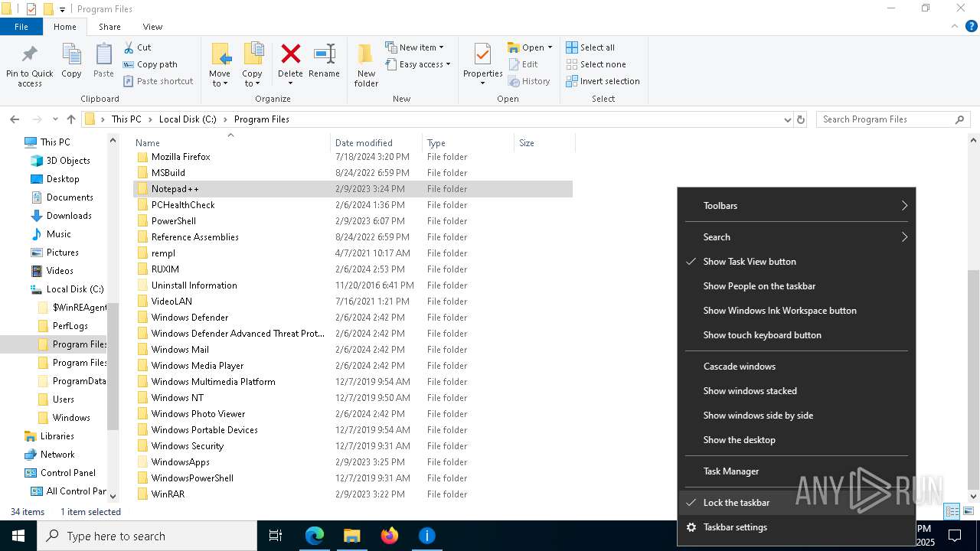The height and width of the screenshot is (551, 980).
Task: Open Microsoft Edge from taskbar
Action: coord(315,536)
